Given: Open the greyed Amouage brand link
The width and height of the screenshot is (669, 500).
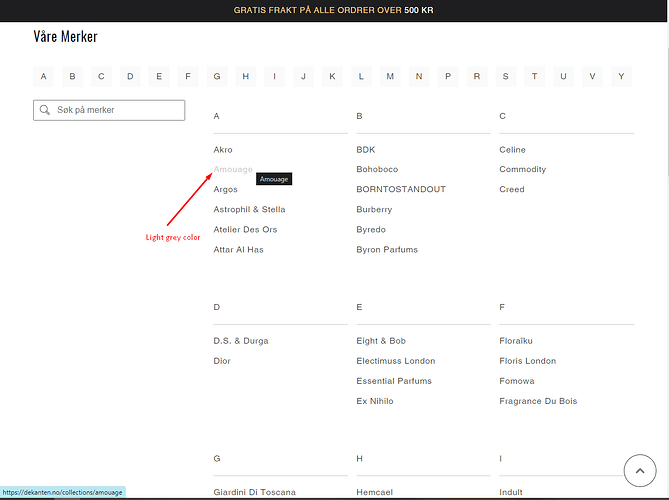Looking at the screenshot, I should pos(233,169).
